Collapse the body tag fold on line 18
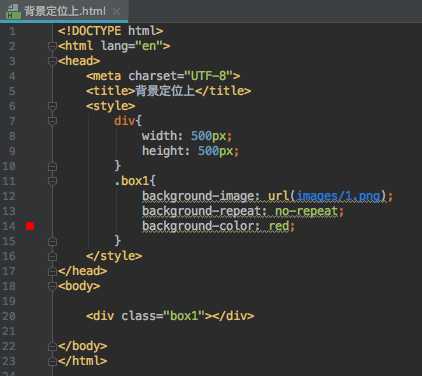 [52, 286]
